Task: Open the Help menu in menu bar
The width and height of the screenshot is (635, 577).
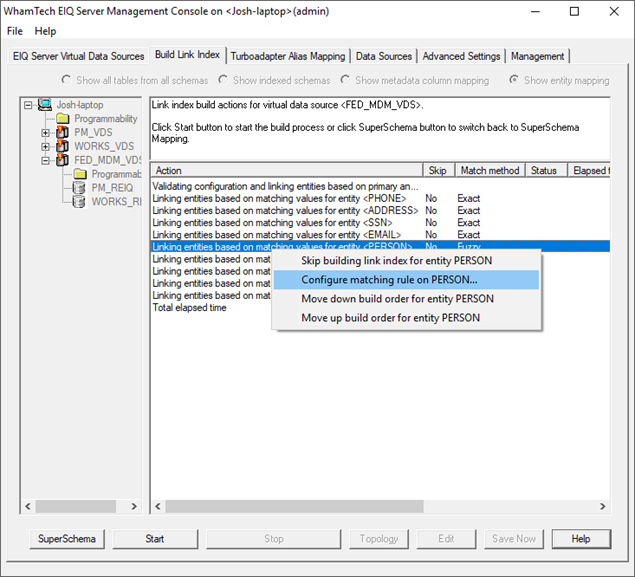Action: 45,31
